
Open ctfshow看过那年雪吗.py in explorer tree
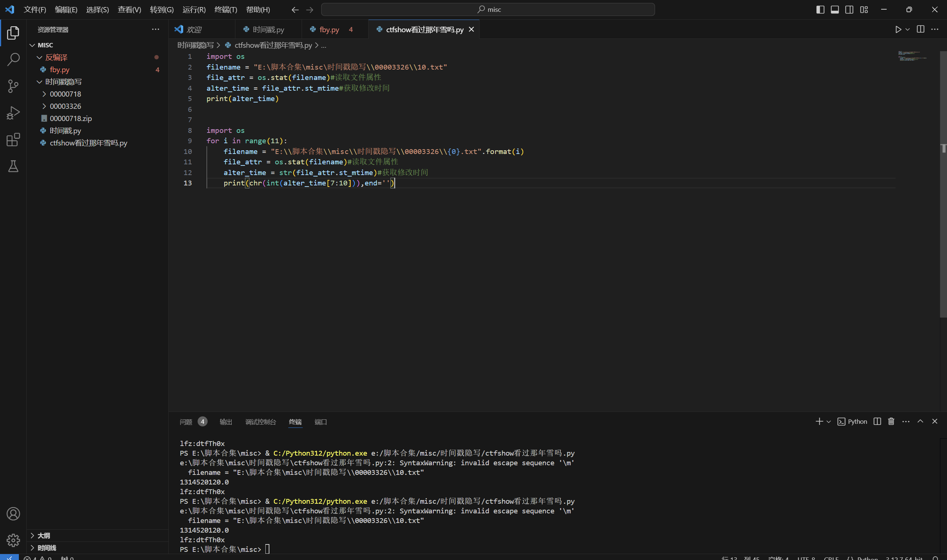coord(97,143)
